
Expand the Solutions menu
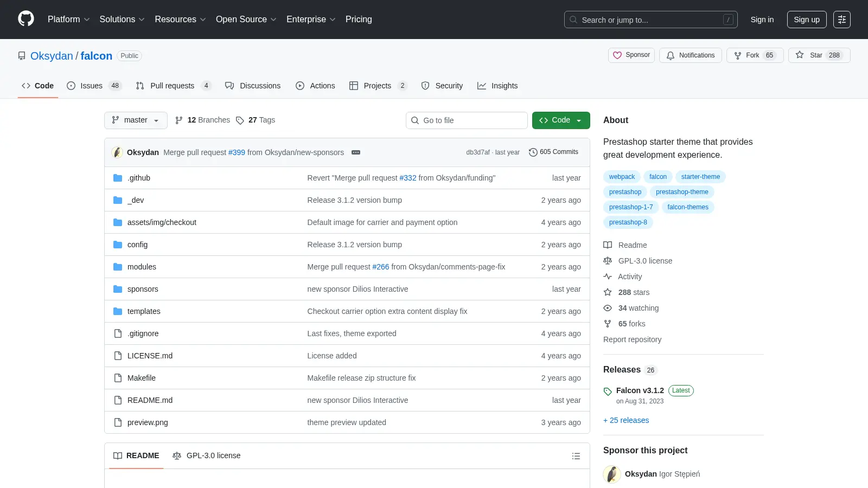122,20
